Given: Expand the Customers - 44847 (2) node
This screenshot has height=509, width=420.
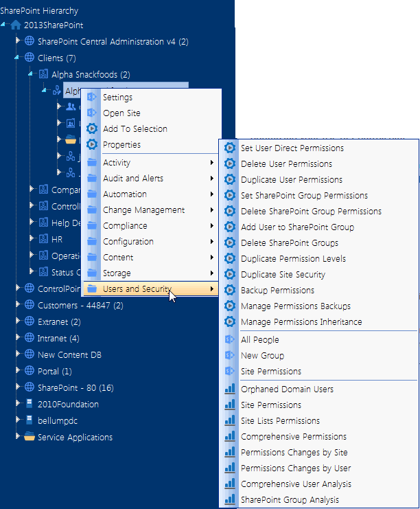Looking at the screenshot, I should (18, 304).
